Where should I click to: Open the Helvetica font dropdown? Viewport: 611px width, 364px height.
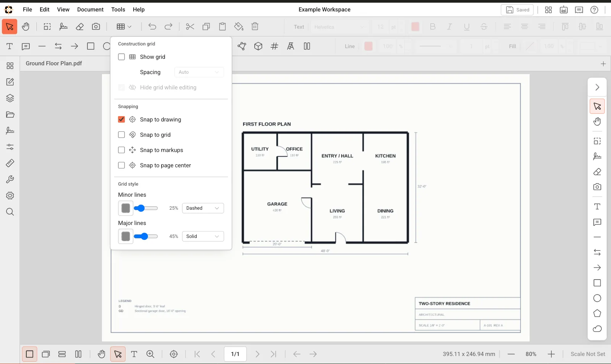pyautogui.click(x=339, y=27)
